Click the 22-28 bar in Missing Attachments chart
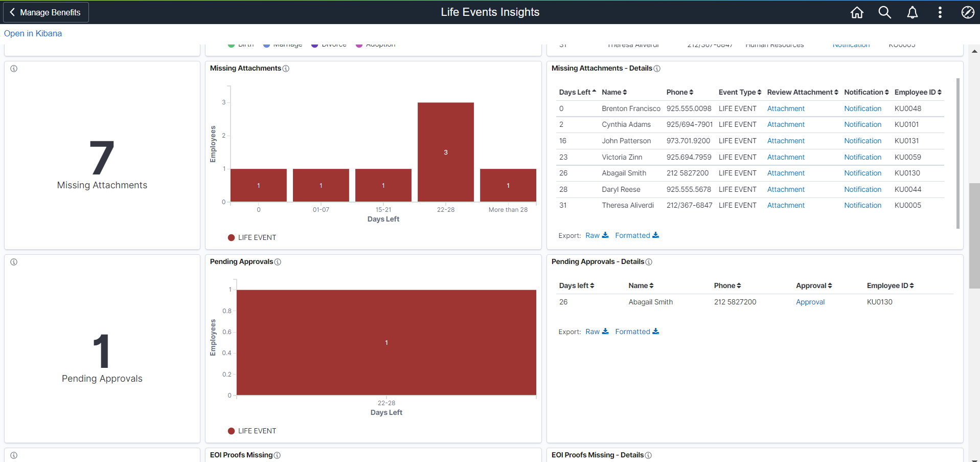Screen dimensions: 980x462 445,152
